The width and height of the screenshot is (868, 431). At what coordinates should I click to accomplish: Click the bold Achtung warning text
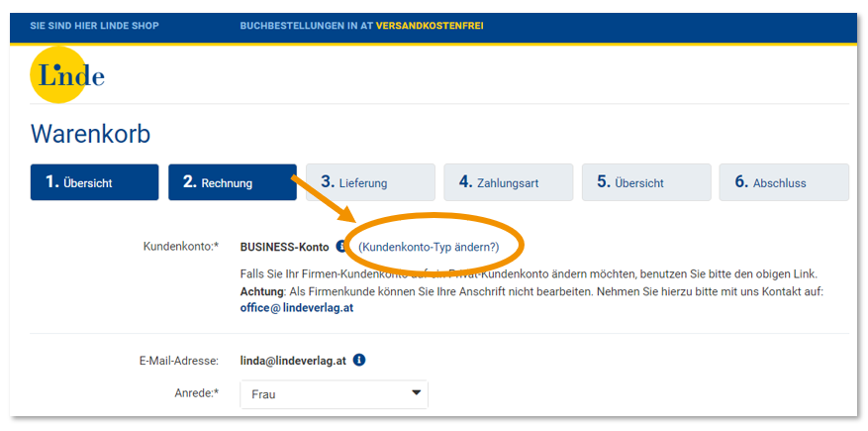point(262,291)
